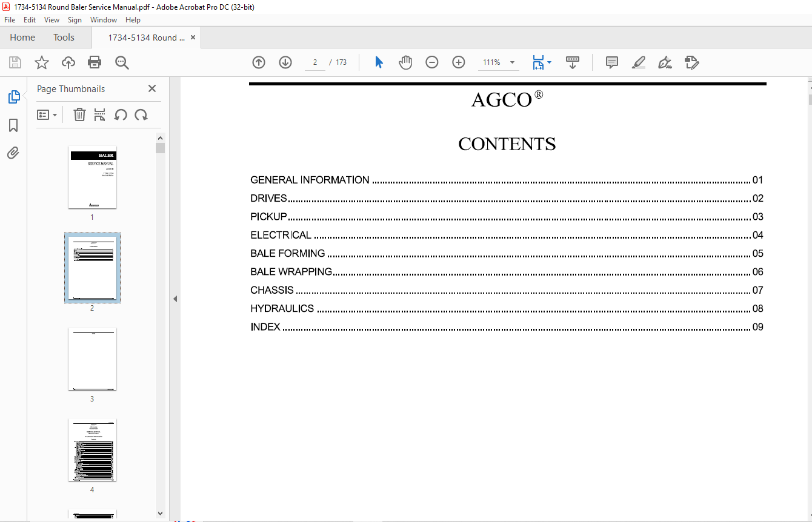Viewport: 812px width, 522px height.
Task: Click ELECTRICAL contents entry
Action: (507, 235)
